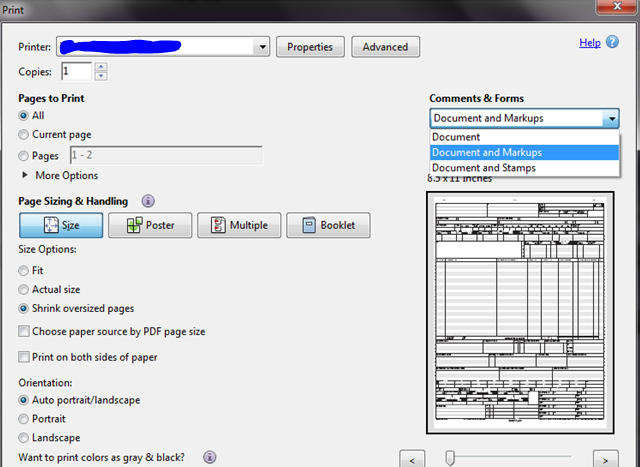Select the Actual size radio option

[x=24, y=290]
